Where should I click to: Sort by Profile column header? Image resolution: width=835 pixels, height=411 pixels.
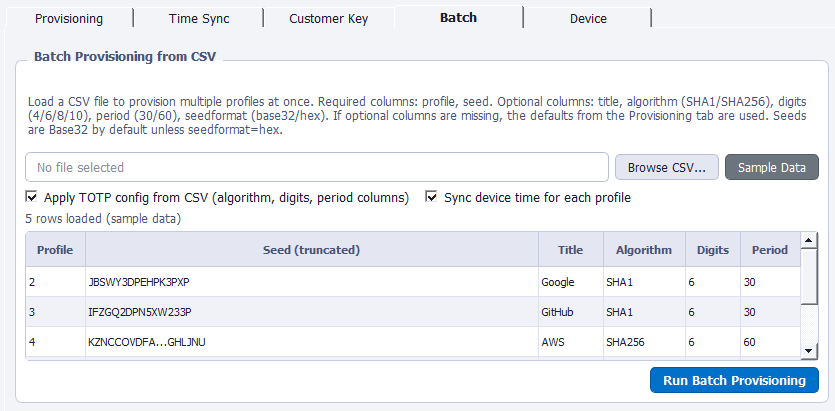click(x=55, y=249)
